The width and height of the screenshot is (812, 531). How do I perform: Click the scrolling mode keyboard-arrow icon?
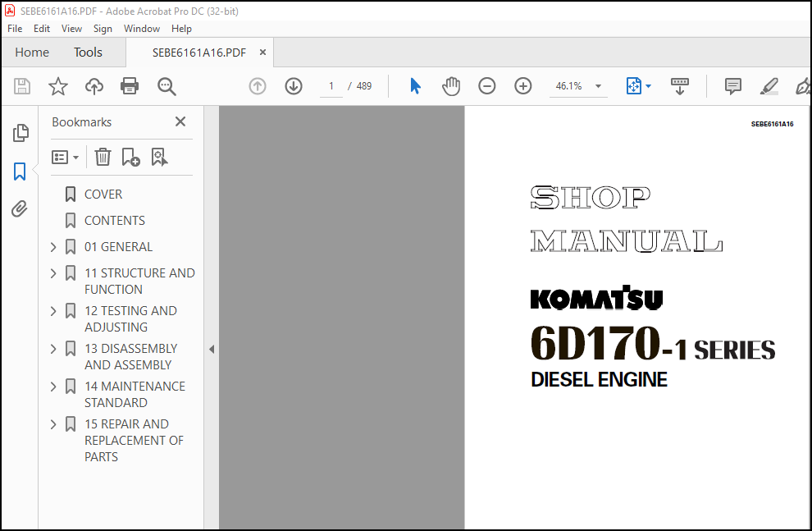(679, 86)
